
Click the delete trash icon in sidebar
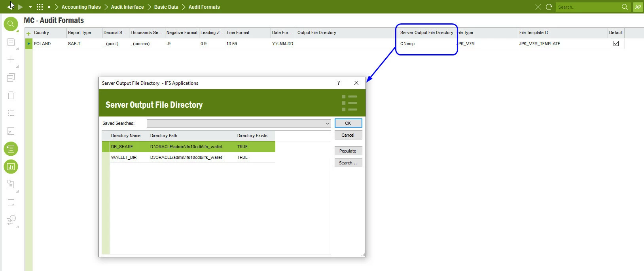pos(11,95)
